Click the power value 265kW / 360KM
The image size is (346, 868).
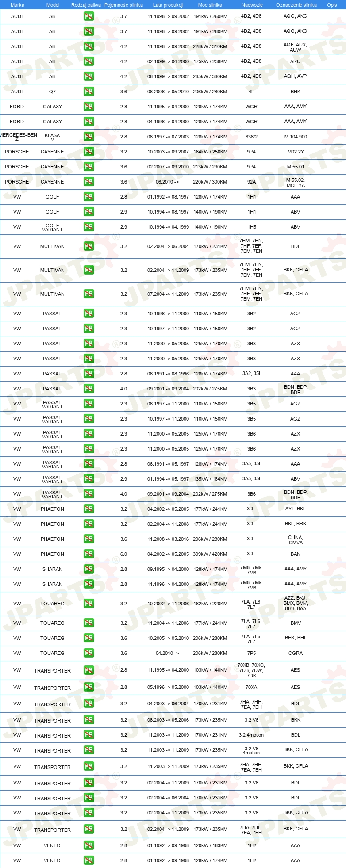[210, 76]
